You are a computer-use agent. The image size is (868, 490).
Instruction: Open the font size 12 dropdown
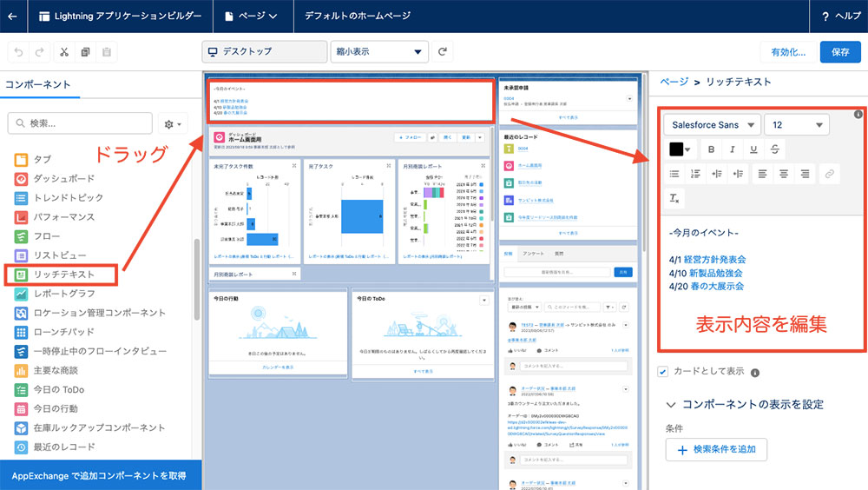click(x=797, y=125)
